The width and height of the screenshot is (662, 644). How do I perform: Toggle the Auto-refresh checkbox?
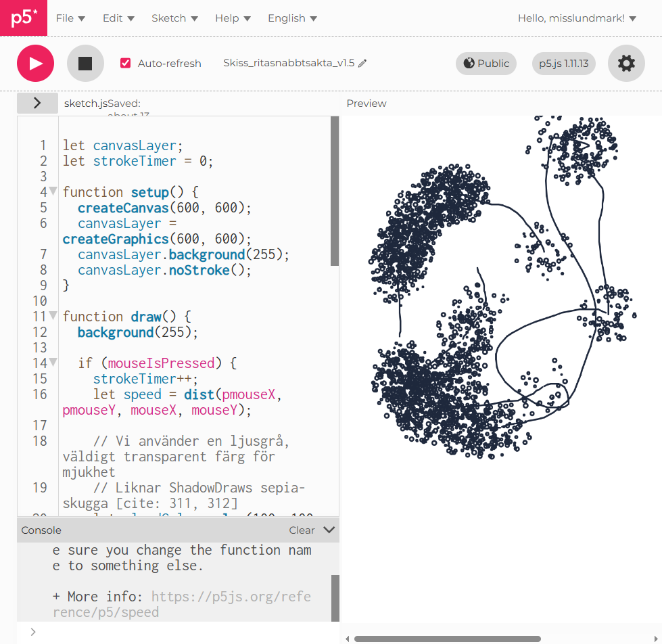point(125,64)
